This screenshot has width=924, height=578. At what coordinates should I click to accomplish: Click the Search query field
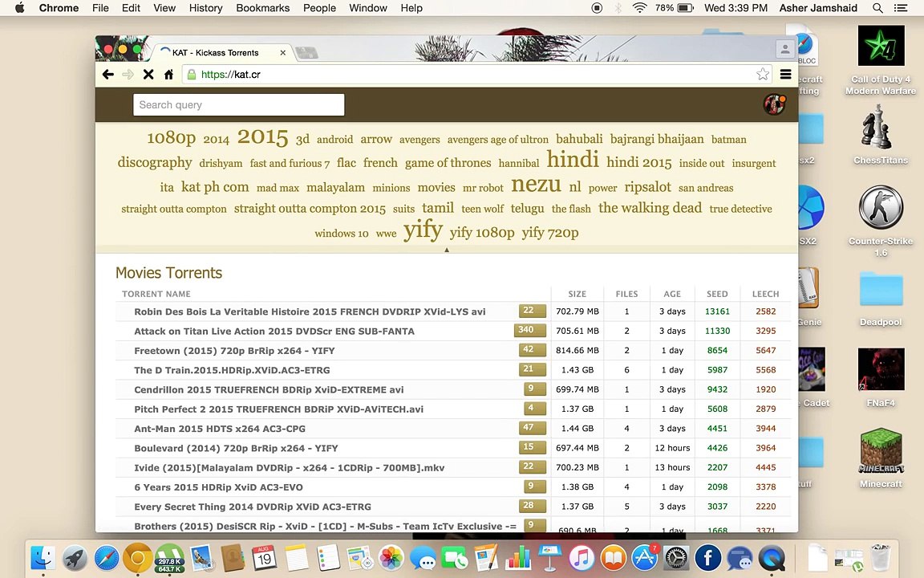(239, 105)
